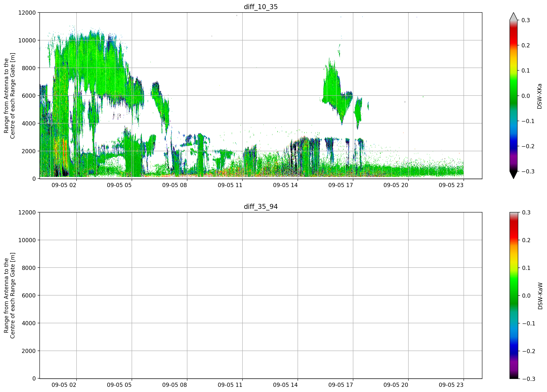This screenshot has width=547, height=392.
Task: Click the 10000 y-tick on diff_10_35 plot
Action: click(27, 40)
